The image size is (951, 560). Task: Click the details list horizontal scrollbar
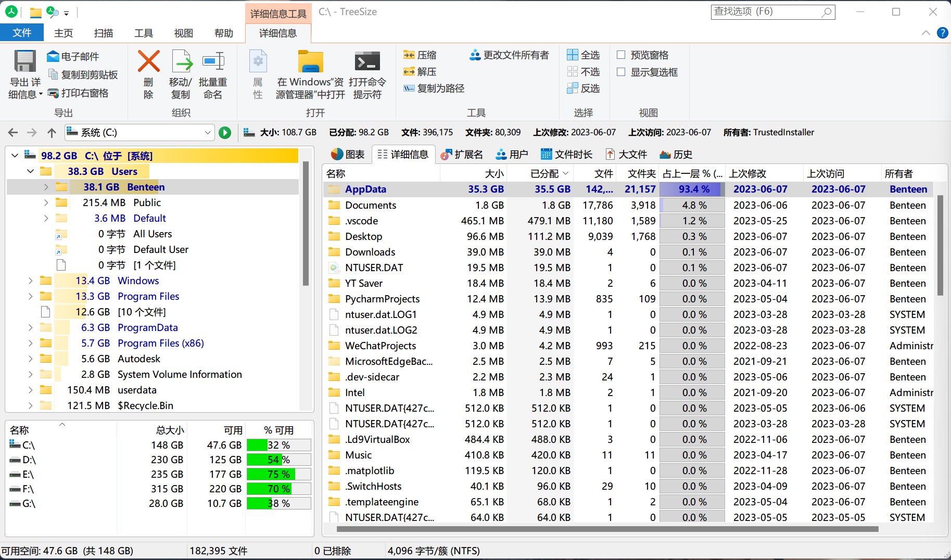(607, 529)
